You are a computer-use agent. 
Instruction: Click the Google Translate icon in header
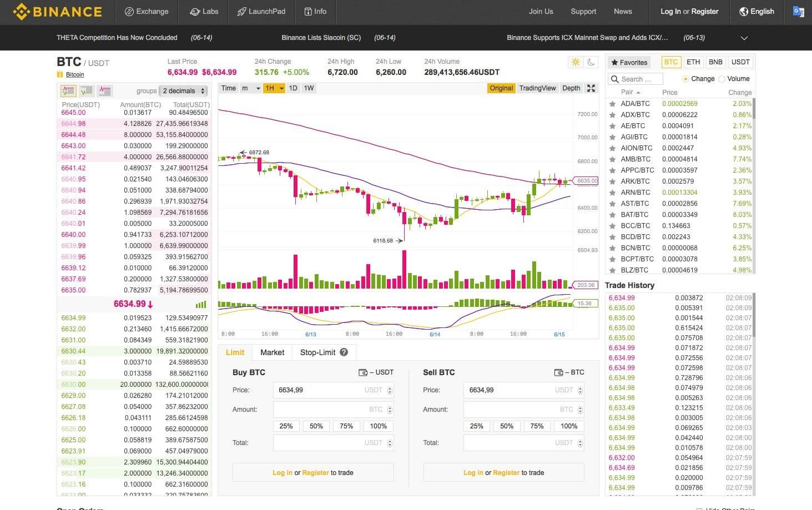[799, 12]
